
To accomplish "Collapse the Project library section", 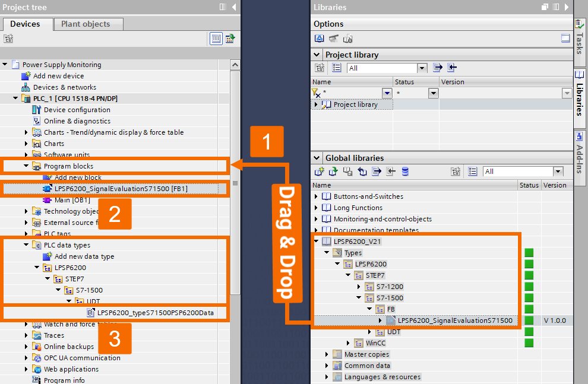I will click(317, 55).
